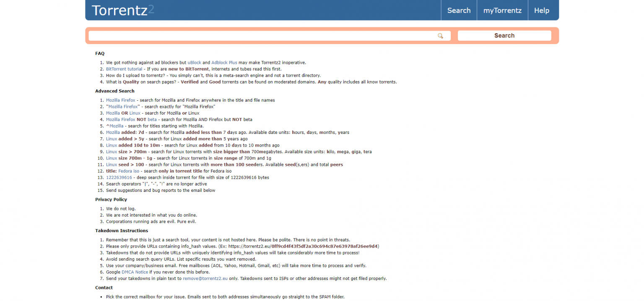Email remove@torrentz2.eu via its link
This screenshot has width=644, height=301.
click(x=205, y=278)
